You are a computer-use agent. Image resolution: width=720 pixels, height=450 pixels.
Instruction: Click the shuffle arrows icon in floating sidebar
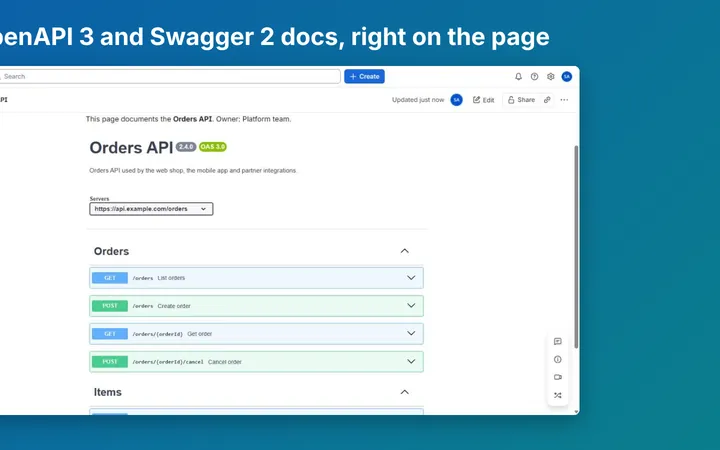(x=557, y=395)
